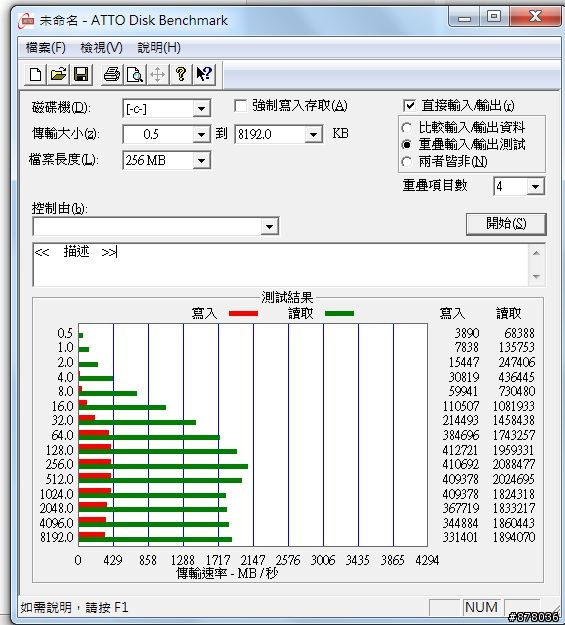565x625 pixels.
Task: Expand the 0.5 minimum transfer size dropdown
Action: click(201, 135)
